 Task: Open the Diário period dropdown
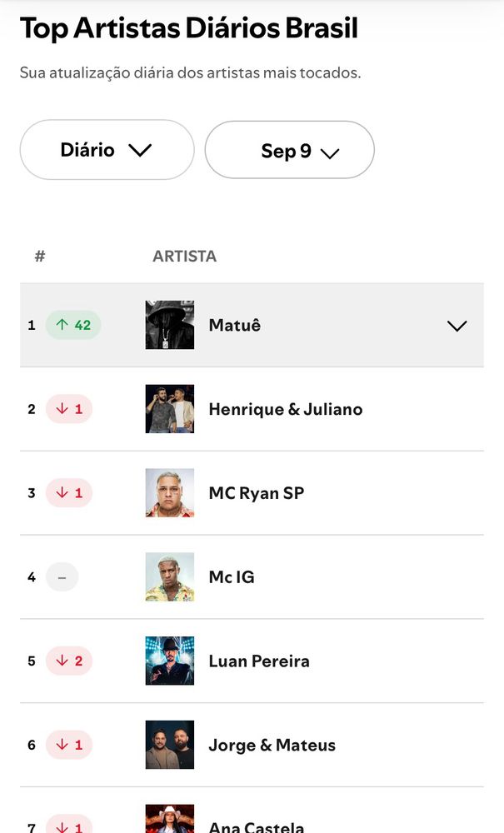(107, 150)
